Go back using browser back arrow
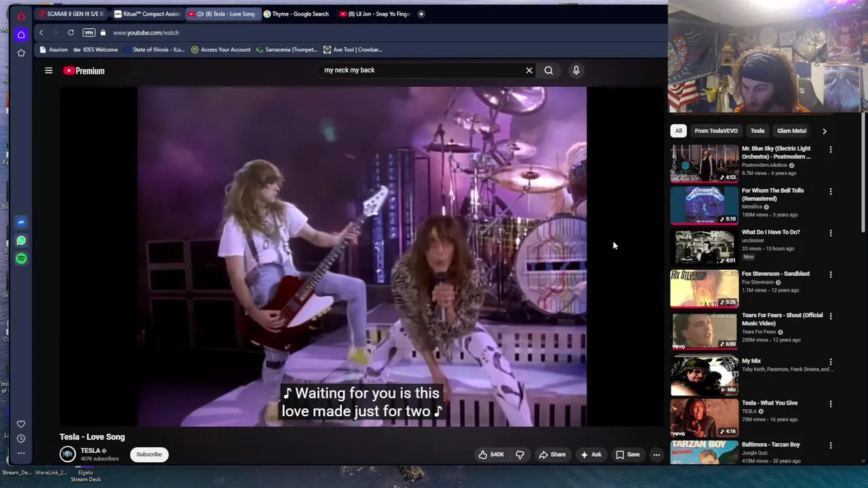868x488 pixels. pyautogui.click(x=41, y=33)
